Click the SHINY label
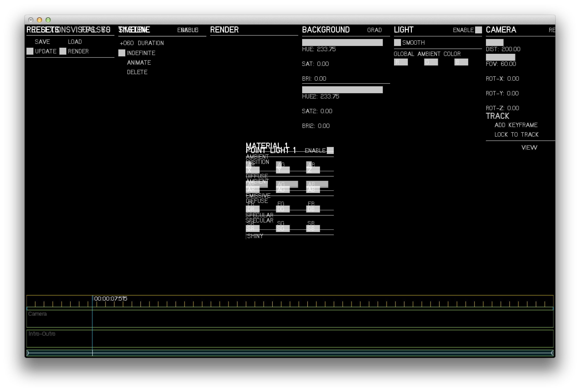The height and width of the screenshot is (392, 580). click(255, 236)
